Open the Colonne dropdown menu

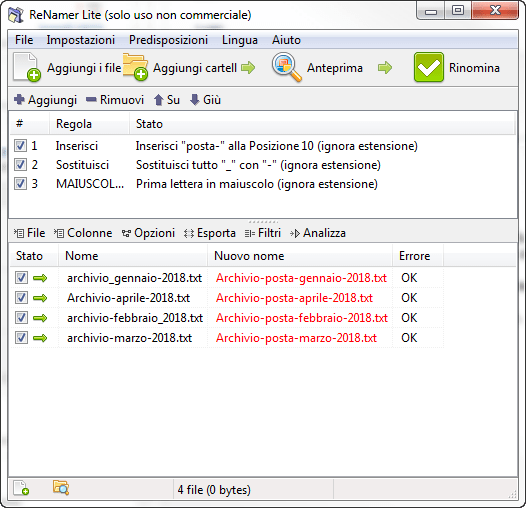(83, 233)
